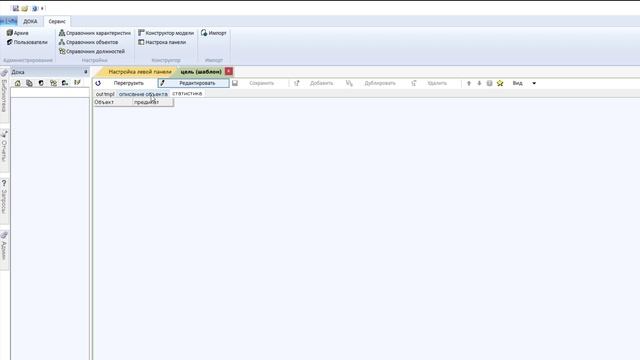Screen dimensions: 640x360
Task: Open the Библиотека vertical side tab
Action: (x=4, y=95)
